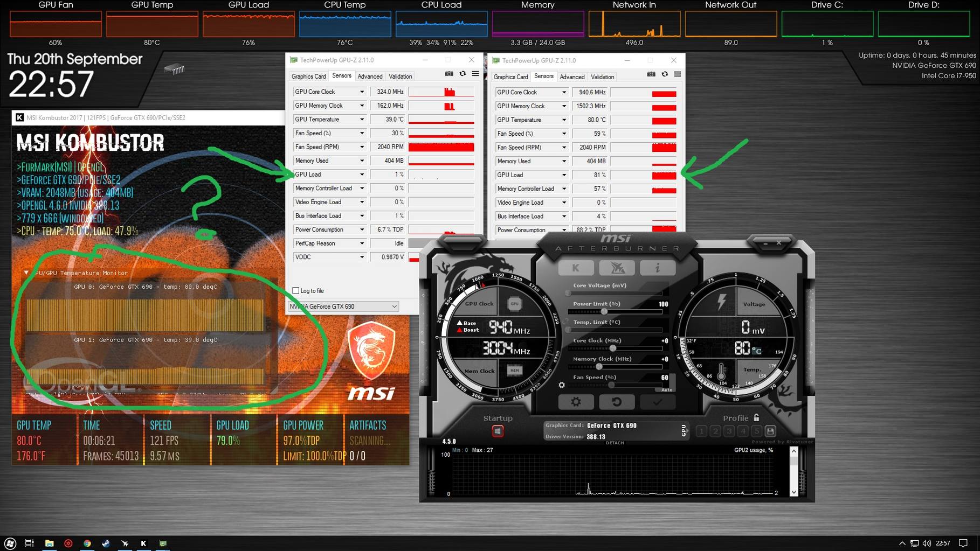980x551 pixels.
Task: Click the save profile floppy icon
Action: click(770, 431)
